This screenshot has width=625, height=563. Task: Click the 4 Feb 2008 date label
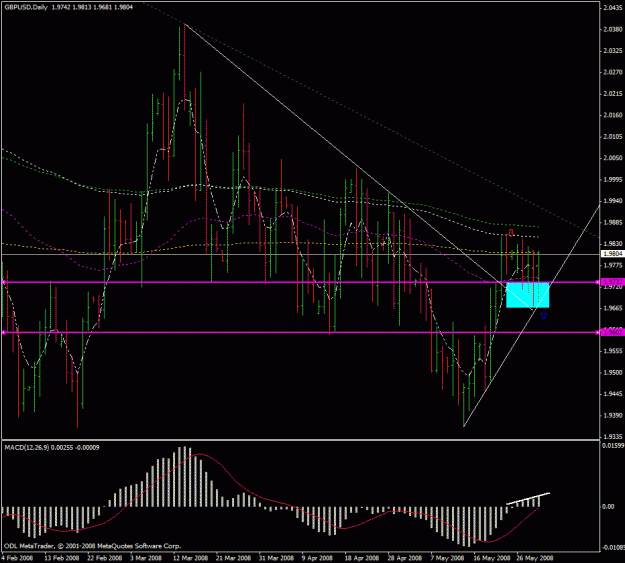click(x=18, y=558)
